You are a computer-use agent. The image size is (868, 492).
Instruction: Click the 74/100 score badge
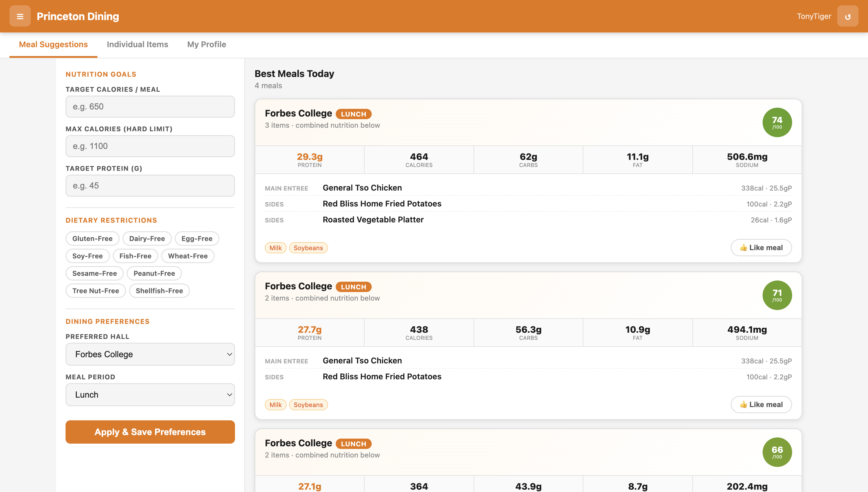[x=777, y=122]
